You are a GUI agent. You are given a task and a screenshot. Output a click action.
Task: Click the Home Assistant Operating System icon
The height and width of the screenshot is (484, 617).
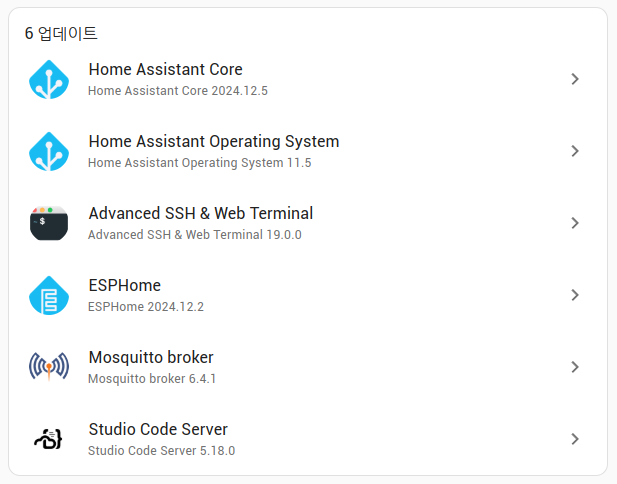tap(48, 151)
